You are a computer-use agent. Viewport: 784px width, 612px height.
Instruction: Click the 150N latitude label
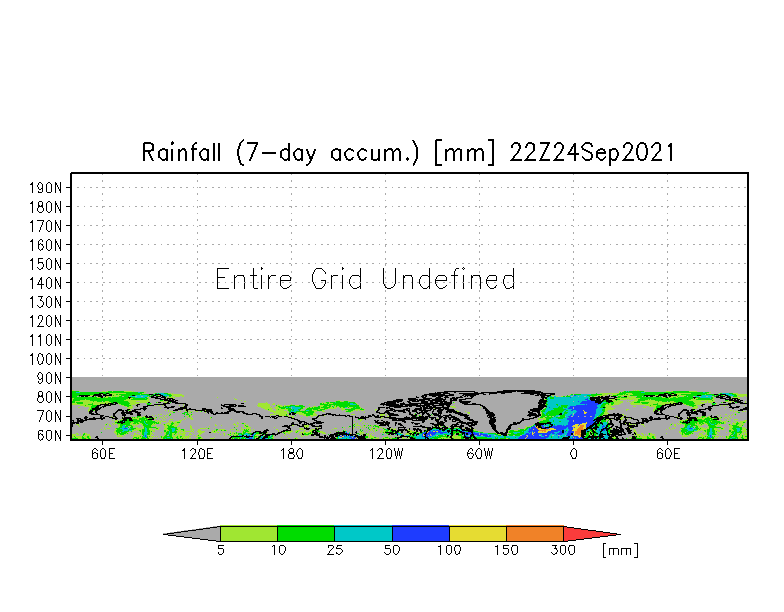click(x=46, y=264)
